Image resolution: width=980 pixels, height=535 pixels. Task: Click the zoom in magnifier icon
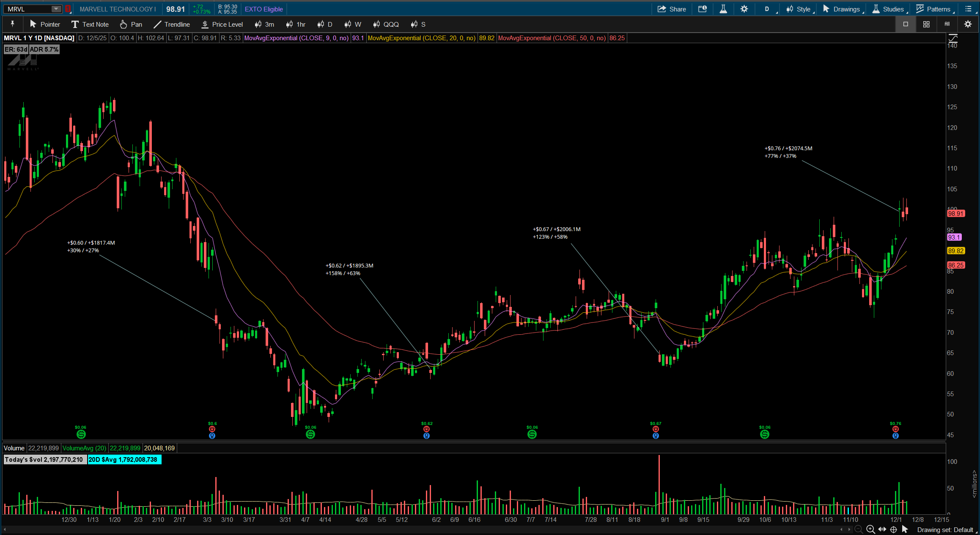click(870, 529)
